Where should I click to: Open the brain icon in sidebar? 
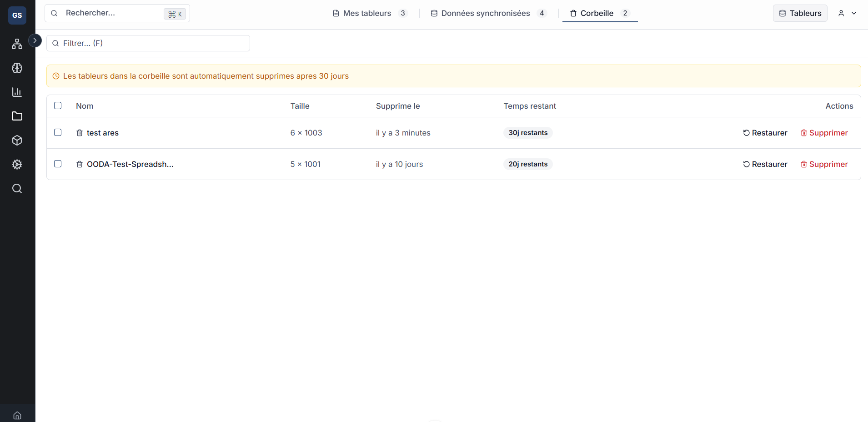(17, 68)
